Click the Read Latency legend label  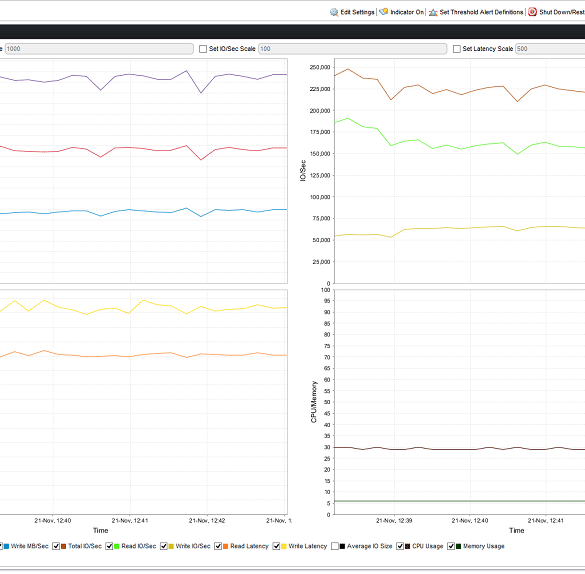coord(250,547)
